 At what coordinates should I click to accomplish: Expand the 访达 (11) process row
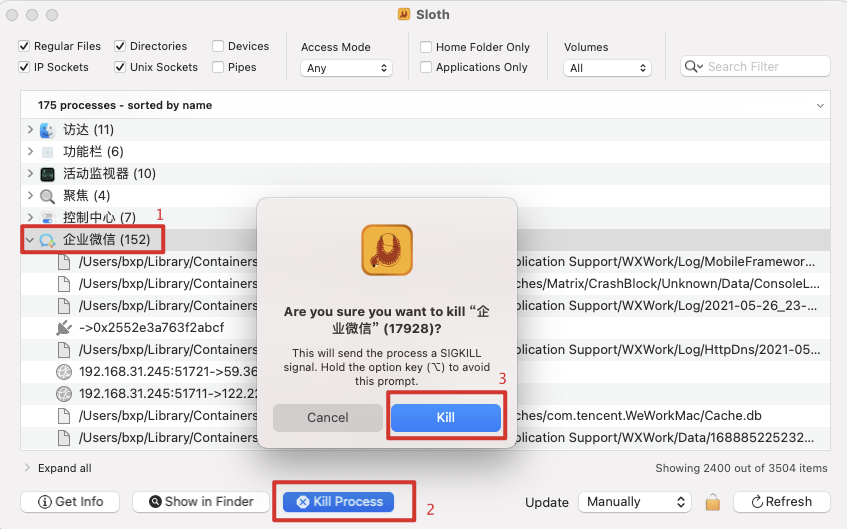coord(30,130)
